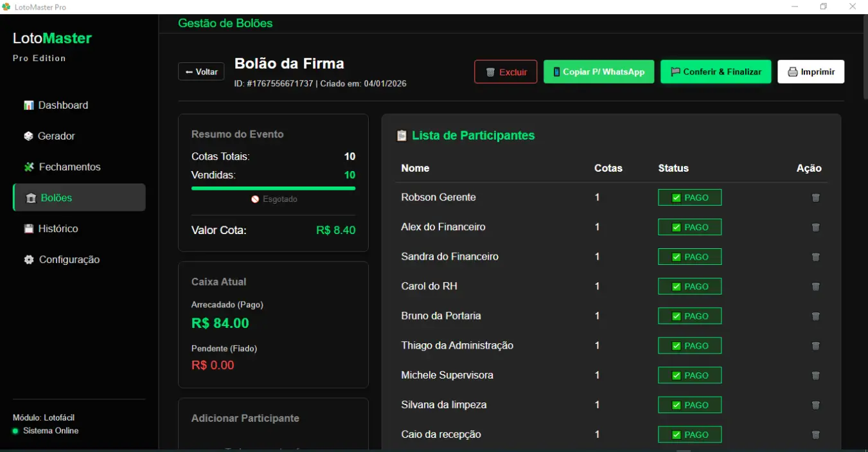Click the LotoMaster Pro title bar icon

pyautogui.click(x=6, y=7)
